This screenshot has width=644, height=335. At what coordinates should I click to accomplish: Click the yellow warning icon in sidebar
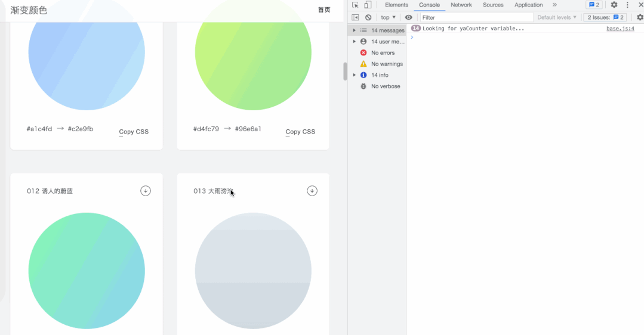pyautogui.click(x=363, y=64)
